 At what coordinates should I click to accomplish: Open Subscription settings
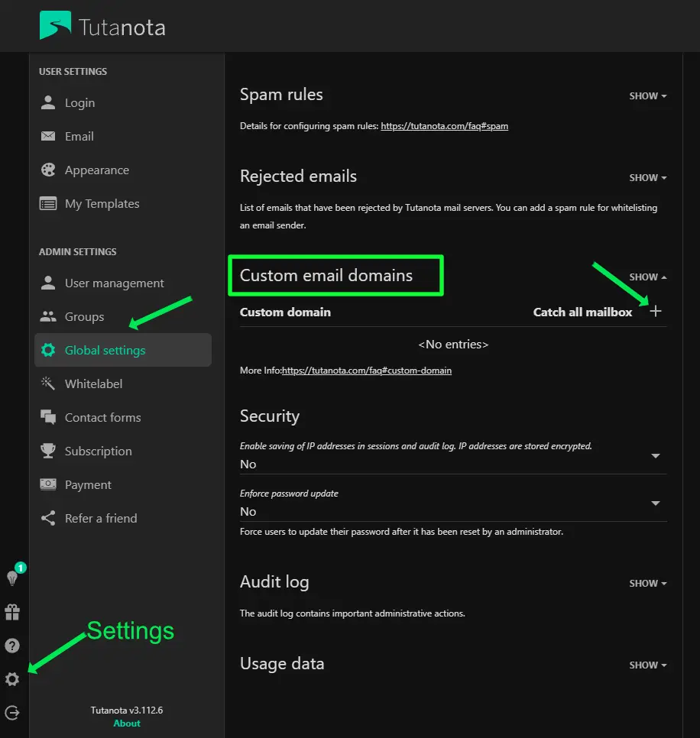123,451
